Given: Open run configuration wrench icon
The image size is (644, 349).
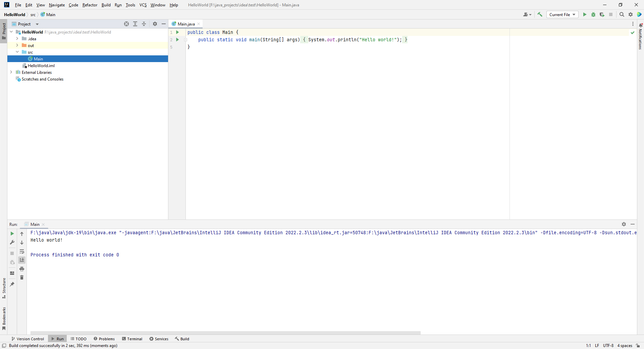Looking at the screenshot, I should tap(12, 242).
